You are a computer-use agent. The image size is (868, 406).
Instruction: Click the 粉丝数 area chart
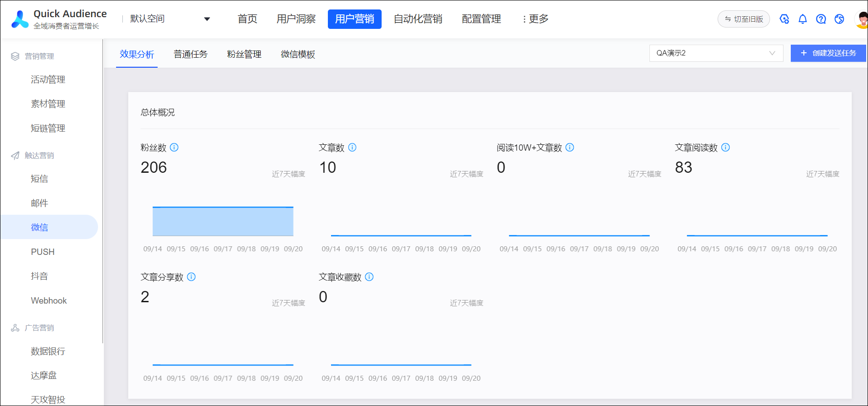pyautogui.click(x=223, y=221)
